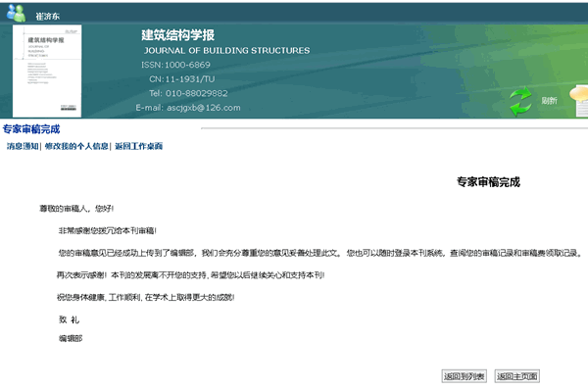The image size is (588, 390).
Task: Click the centered black 专家审稿完成 title
Action: tap(488, 182)
